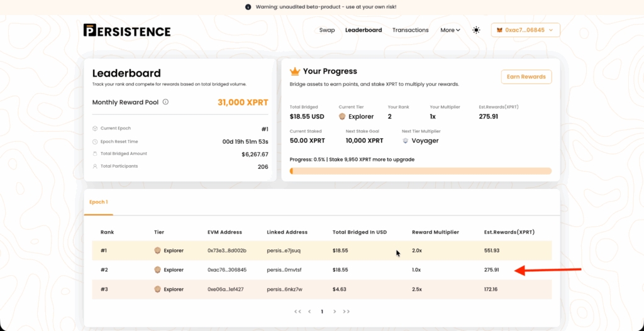Select the Epoch 1 tab
This screenshot has width=644, height=331.
coord(99,202)
